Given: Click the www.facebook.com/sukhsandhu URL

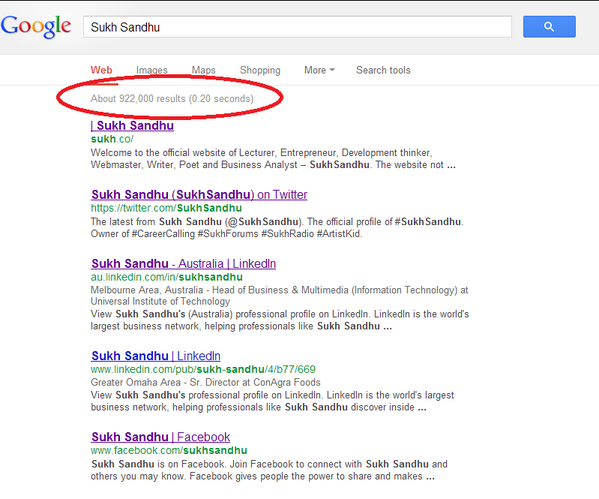Looking at the screenshot, I should tap(169, 450).
